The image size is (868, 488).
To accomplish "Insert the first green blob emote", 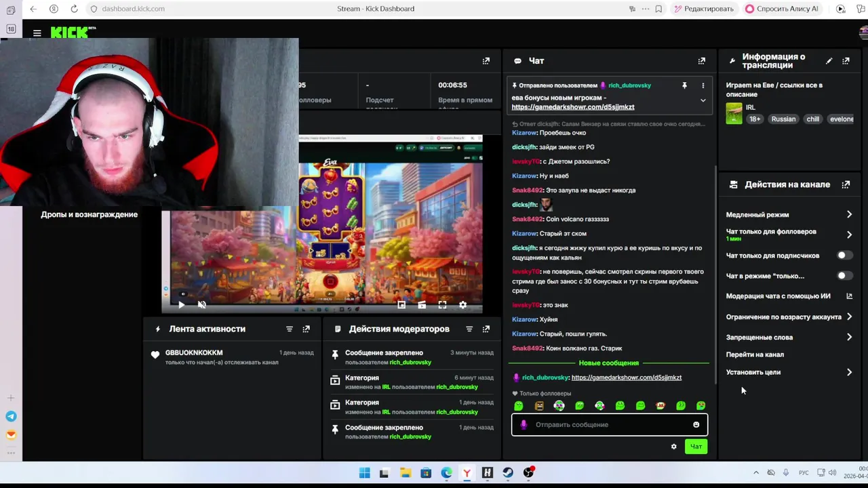I will pyautogui.click(x=519, y=406).
